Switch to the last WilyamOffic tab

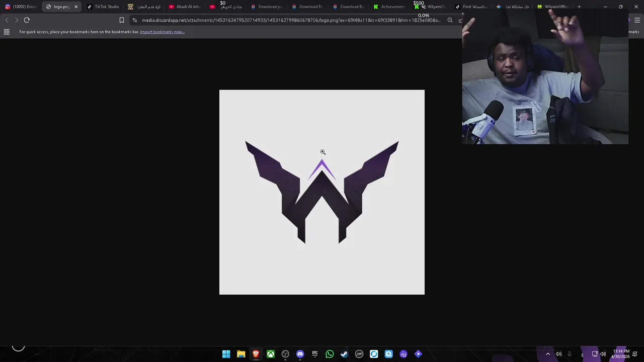[553, 7]
